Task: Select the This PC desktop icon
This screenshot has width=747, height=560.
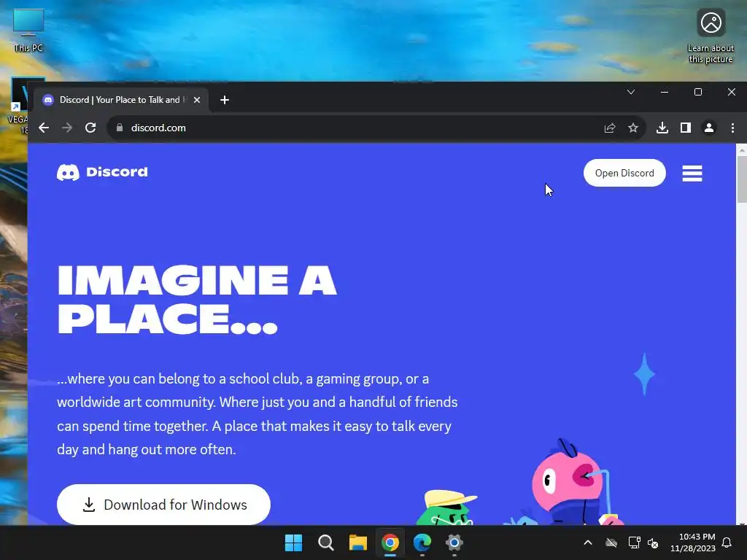Action: 28,31
